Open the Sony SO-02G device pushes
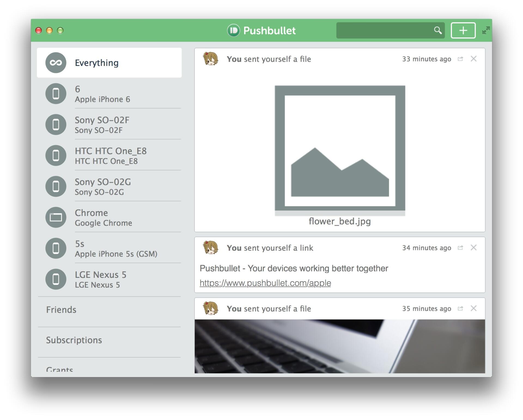This screenshot has width=523, height=420. pos(109,186)
